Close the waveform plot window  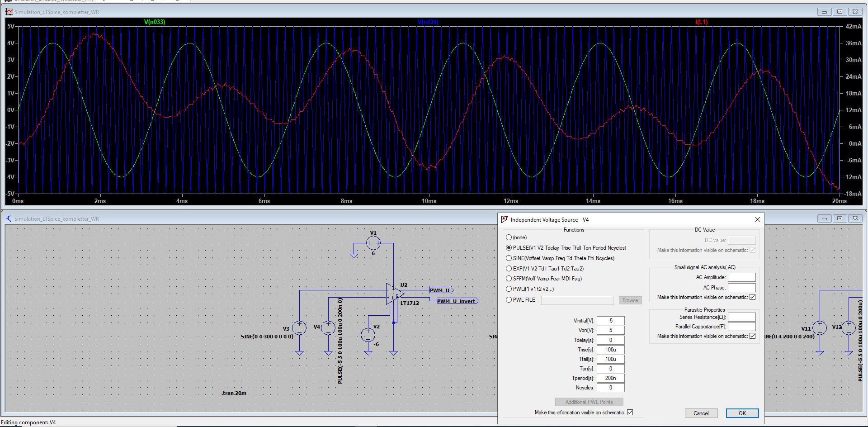pyautogui.click(x=855, y=12)
